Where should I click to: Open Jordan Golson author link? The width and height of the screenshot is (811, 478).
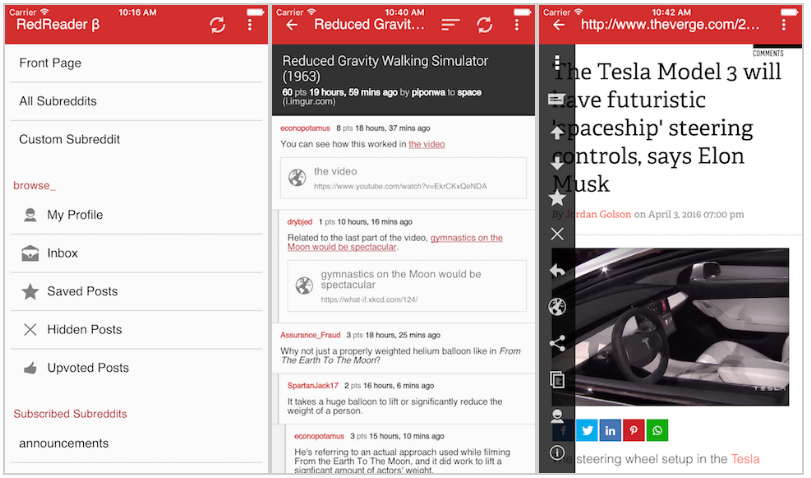coord(598,214)
